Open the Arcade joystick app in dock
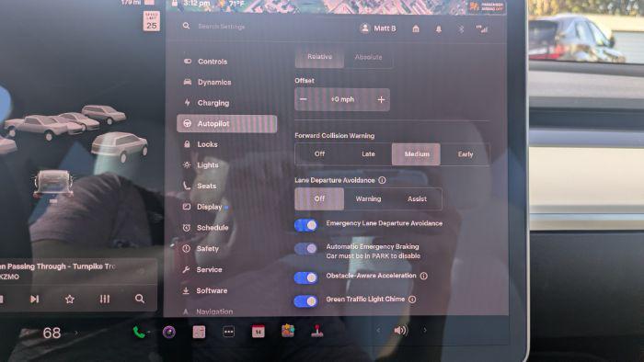The height and width of the screenshot is (362, 644). pyautogui.click(x=316, y=332)
